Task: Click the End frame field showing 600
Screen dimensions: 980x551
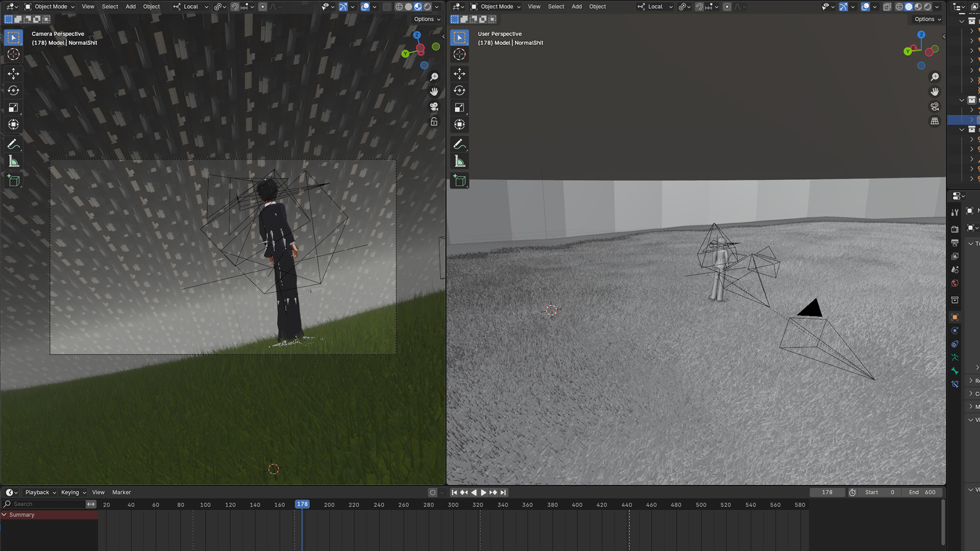Action: (923, 492)
